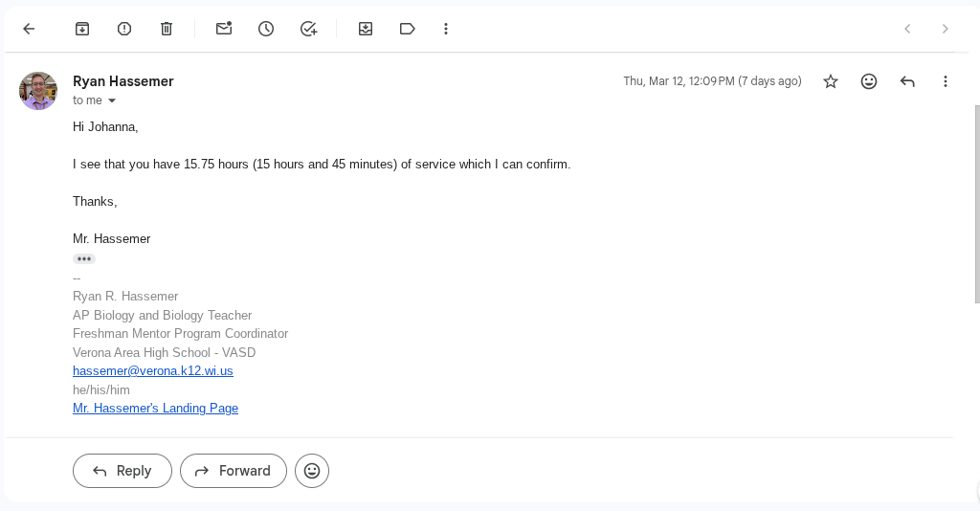Click the Reply button below the message

click(122, 471)
